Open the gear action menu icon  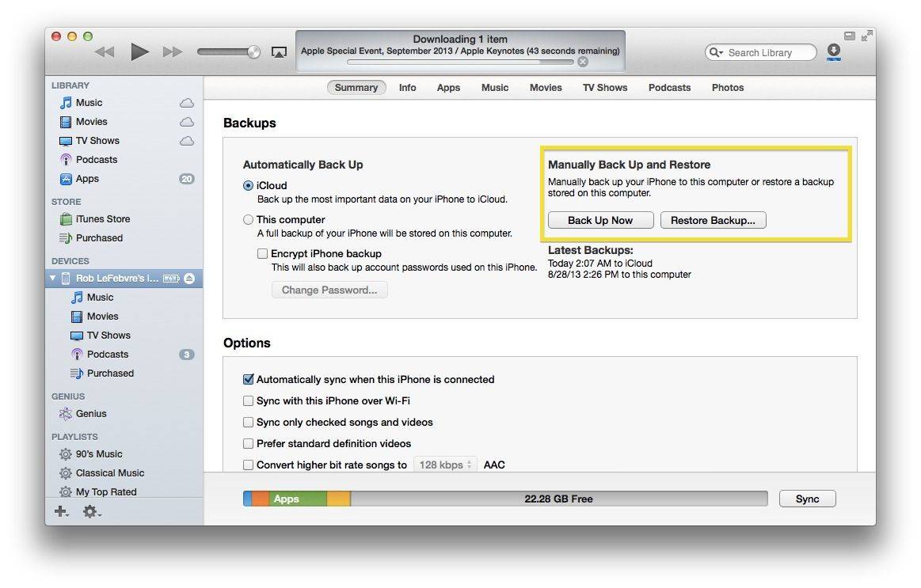click(x=90, y=512)
